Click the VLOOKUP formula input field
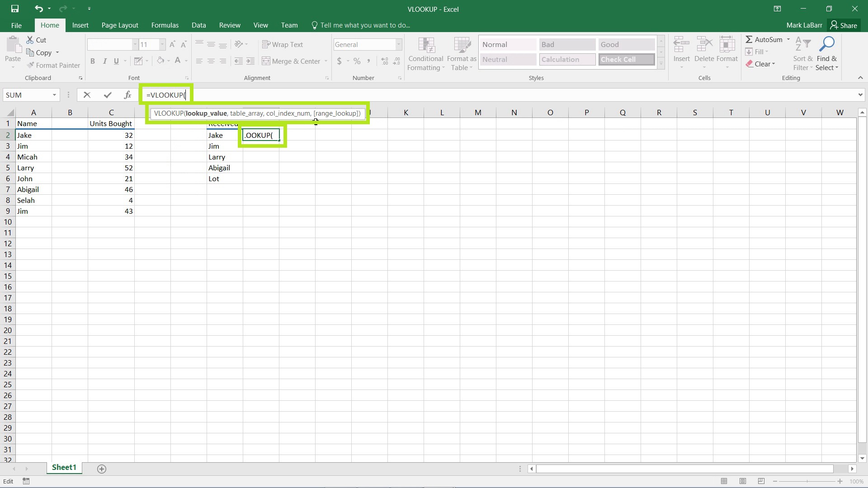 [x=167, y=95]
